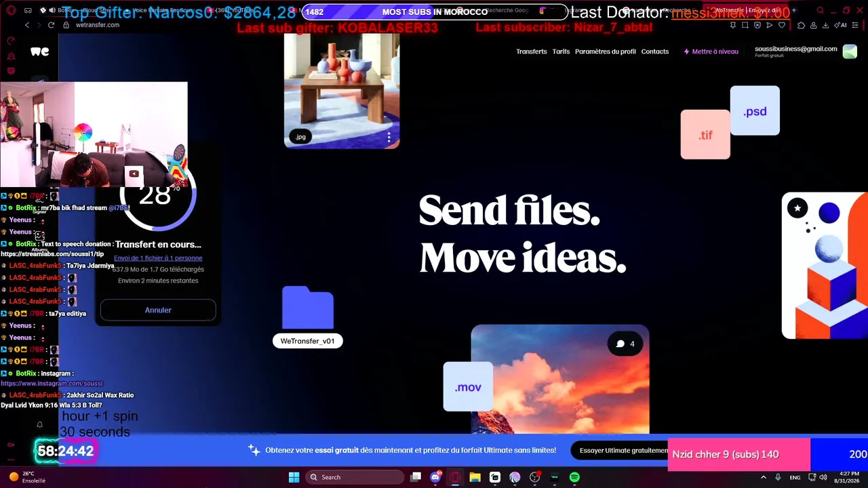Expand the system tray hidden icons chevron
Viewport: 868px width, 488px height.
point(764,477)
